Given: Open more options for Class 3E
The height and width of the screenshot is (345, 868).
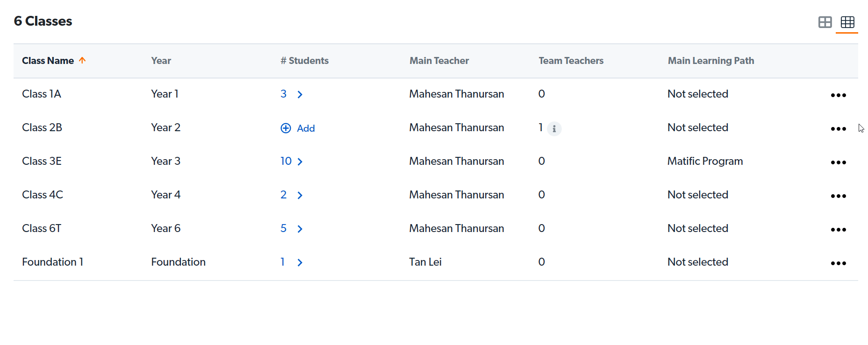Looking at the screenshot, I should (x=838, y=162).
